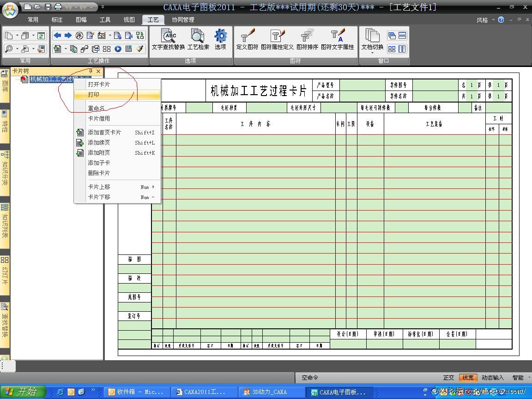Toggle 正交 orthogonal mode in status bar

pos(448,377)
